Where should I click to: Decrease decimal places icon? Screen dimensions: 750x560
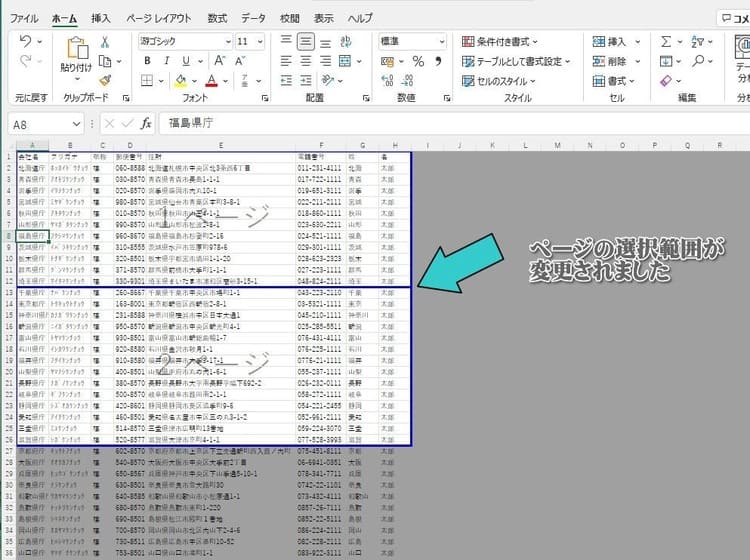click(408, 80)
